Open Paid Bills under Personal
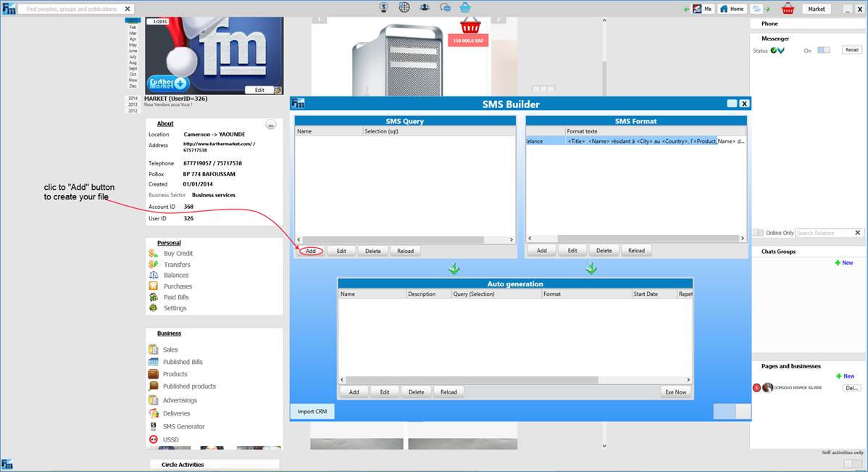This screenshot has height=472, width=868. click(176, 297)
